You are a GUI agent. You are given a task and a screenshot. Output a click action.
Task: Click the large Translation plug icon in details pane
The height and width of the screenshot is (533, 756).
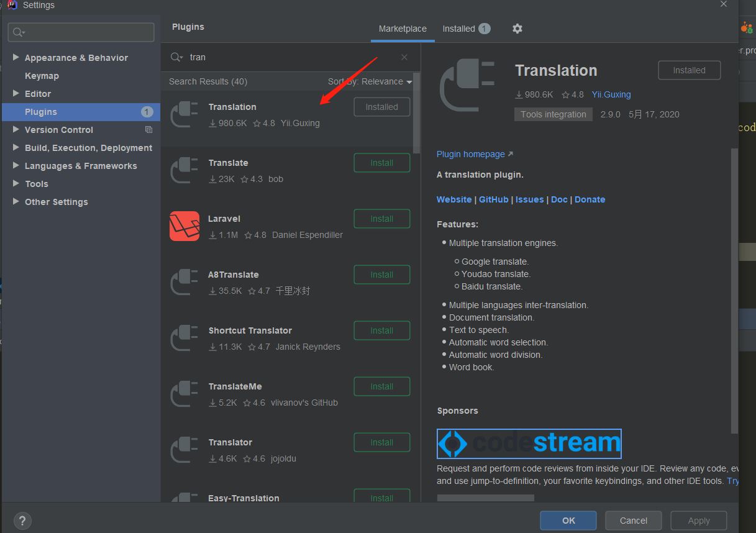[467, 86]
